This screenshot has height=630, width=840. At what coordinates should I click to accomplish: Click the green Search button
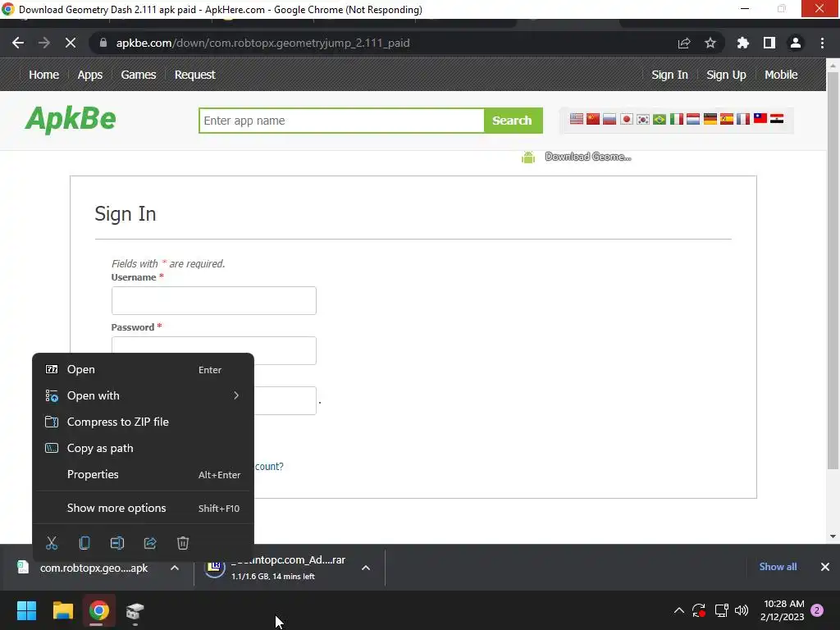pyautogui.click(x=513, y=120)
